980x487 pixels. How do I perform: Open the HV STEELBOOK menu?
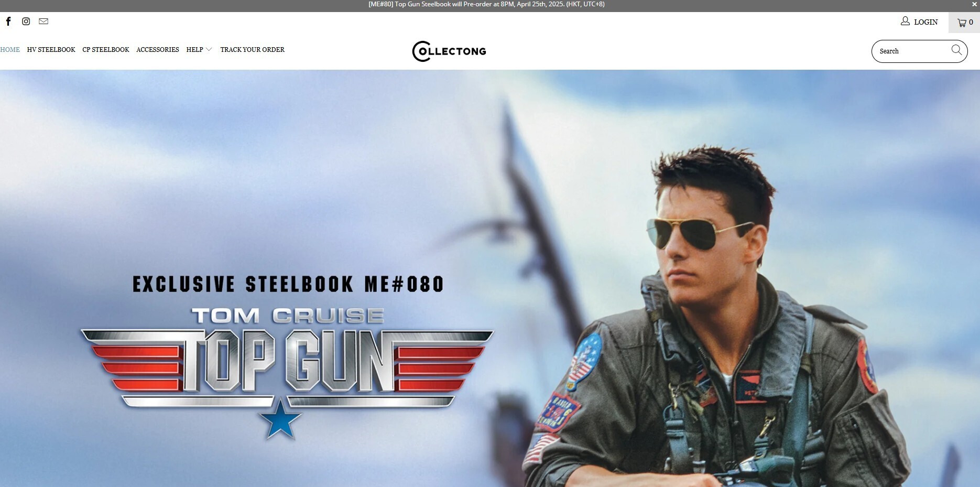pos(51,50)
